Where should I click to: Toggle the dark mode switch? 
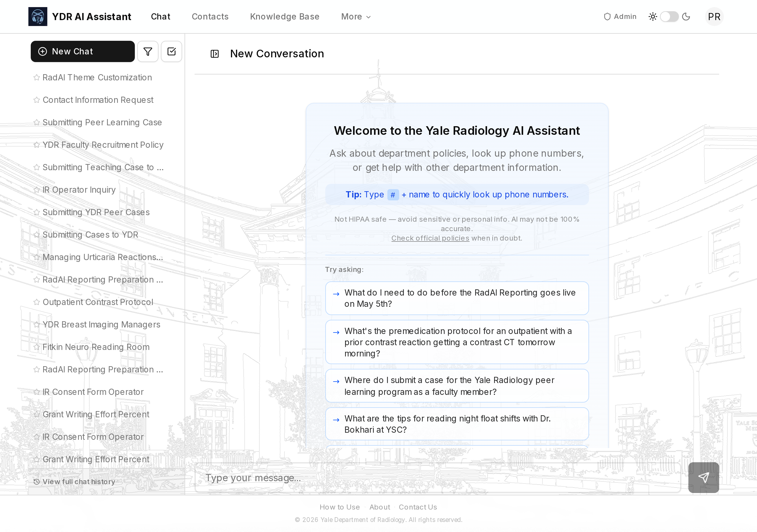coord(669,17)
